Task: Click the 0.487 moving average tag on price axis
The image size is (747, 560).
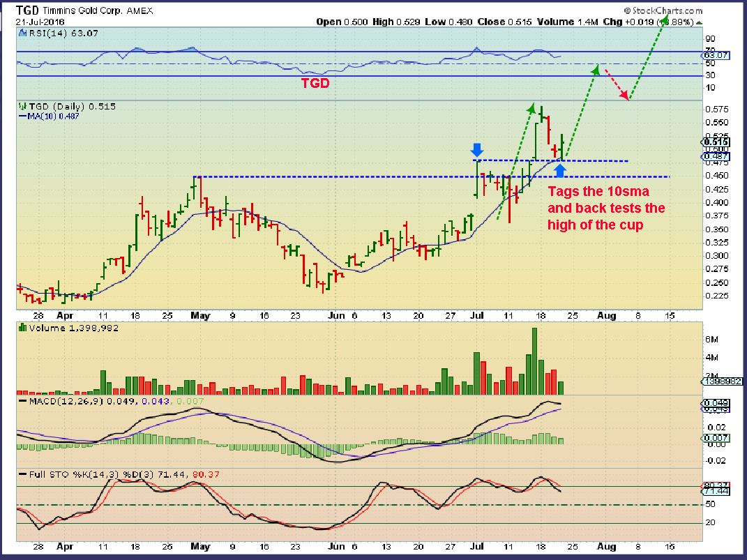Action: click(716, 156)
